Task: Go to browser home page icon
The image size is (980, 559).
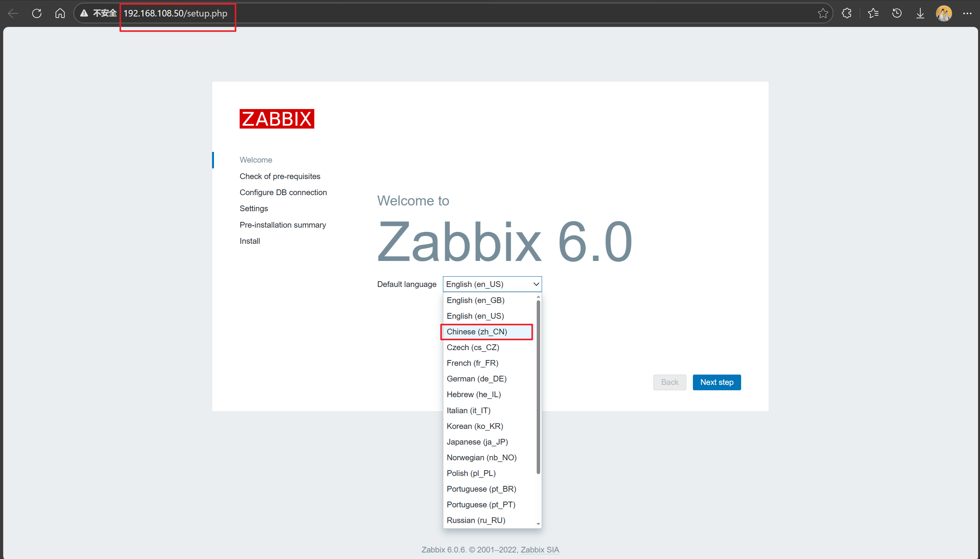Action: [x=60, y=13]
